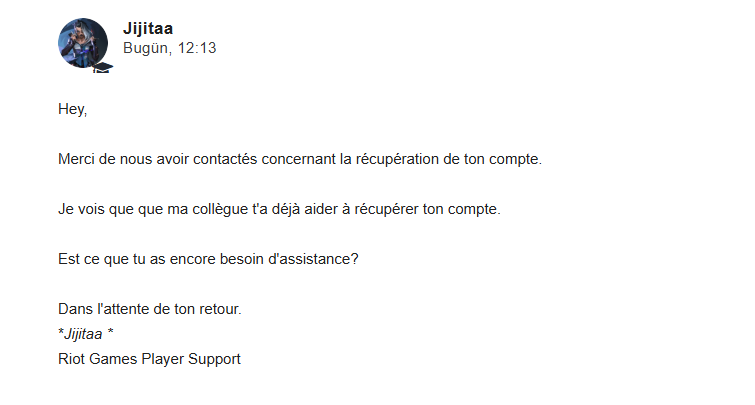Image resolution: width=755 pixels, height=405 pixels.
Task: Click the word Bugün in the timestamp
Action: [x=146, y=48]
